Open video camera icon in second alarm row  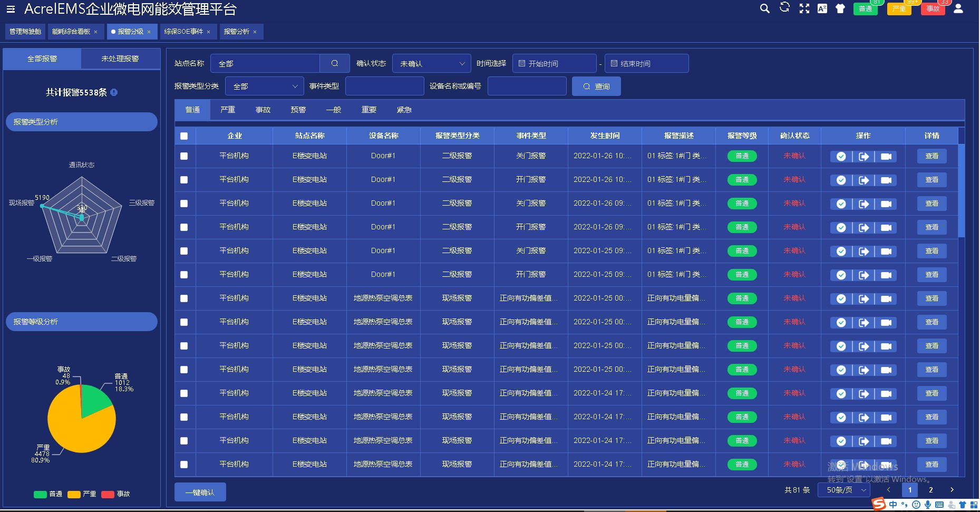pos(886,180)
